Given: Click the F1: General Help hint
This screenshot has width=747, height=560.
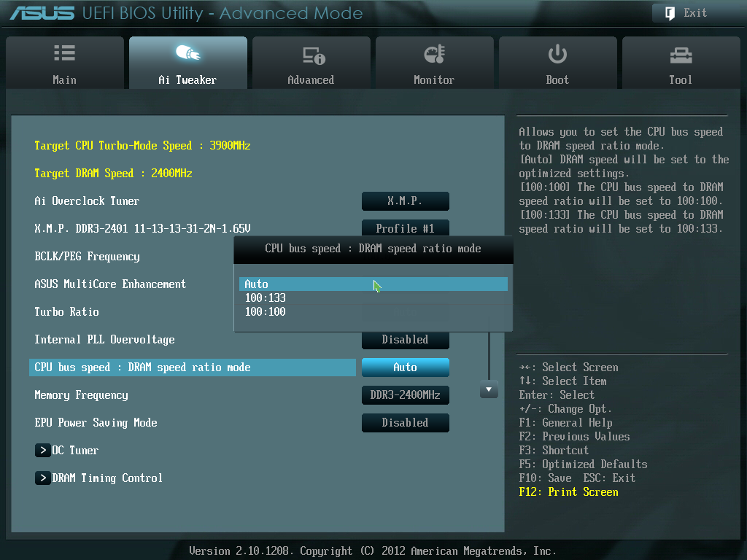Looking at the screenshot, I should pyautogui.click(x=565, y=423).
